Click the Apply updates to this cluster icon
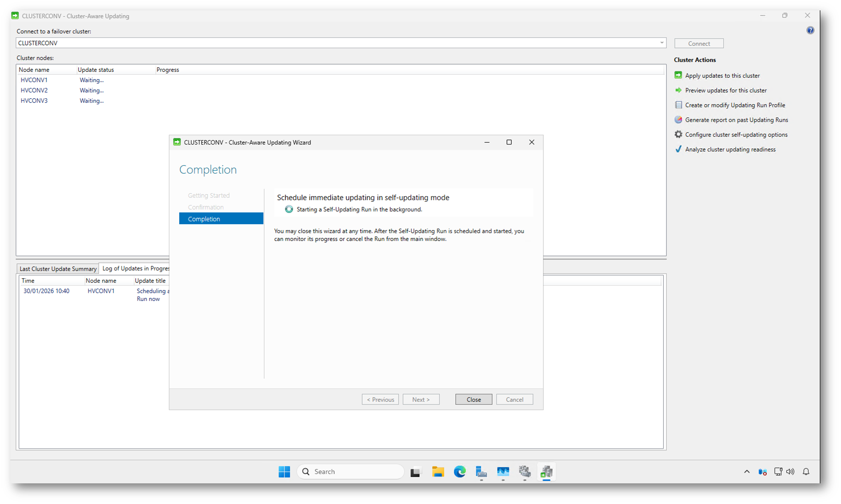This screenshot has height=504, width=841. click(678, 75)
